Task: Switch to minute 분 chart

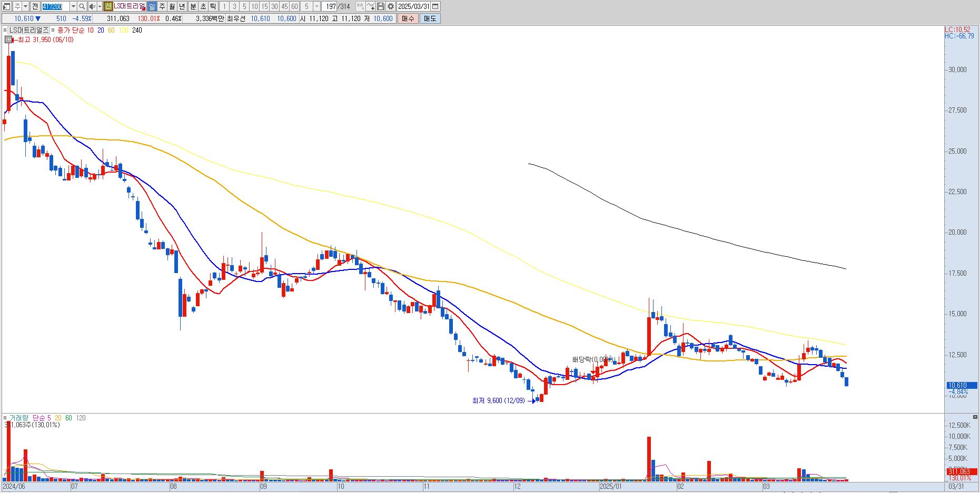Action: (193, 6)
